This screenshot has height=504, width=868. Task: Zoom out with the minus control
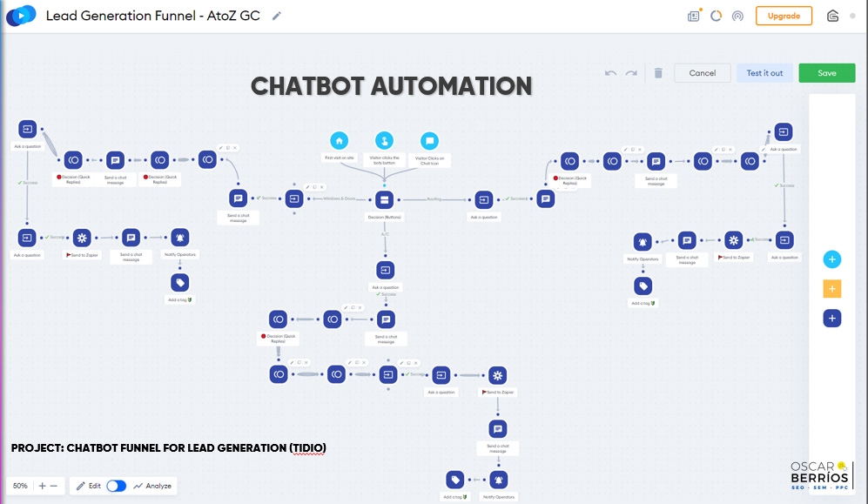point(54,486)
